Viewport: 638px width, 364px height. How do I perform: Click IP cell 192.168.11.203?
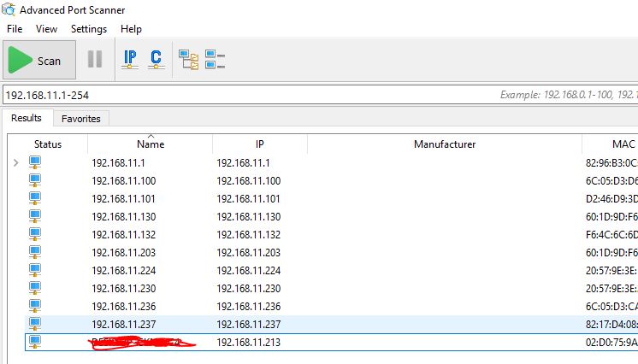(249, 253)
